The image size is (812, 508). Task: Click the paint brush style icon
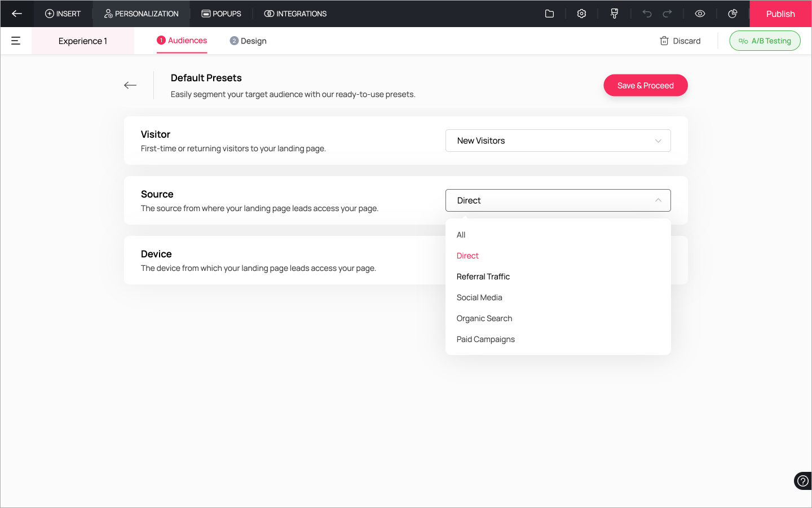pyautogui.click(x=614, y=14)
